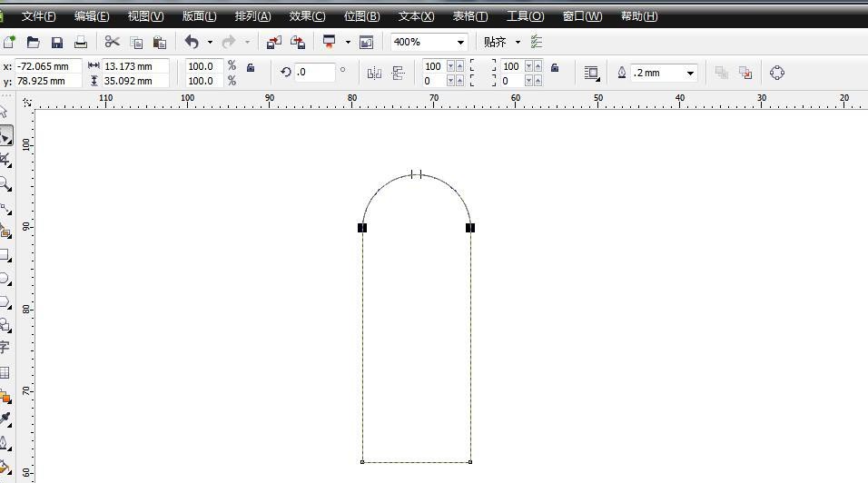Click the Import icon

[x=273, y=42]
